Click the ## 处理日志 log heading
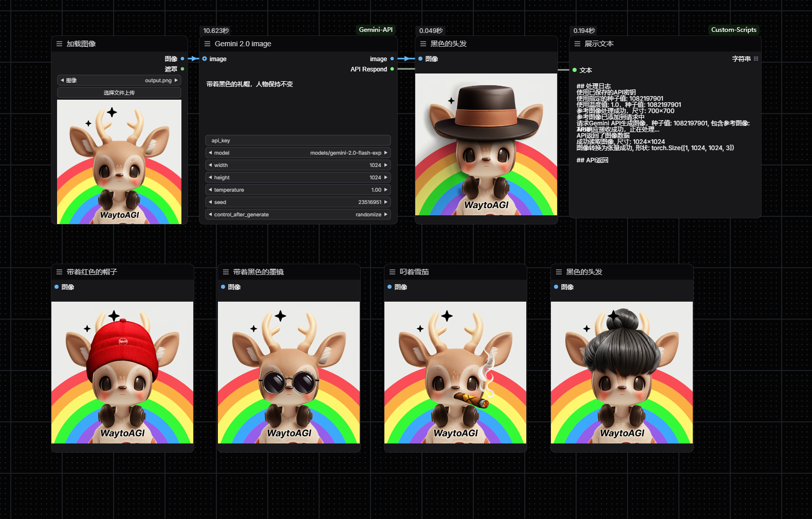 [x=594, y=86]
